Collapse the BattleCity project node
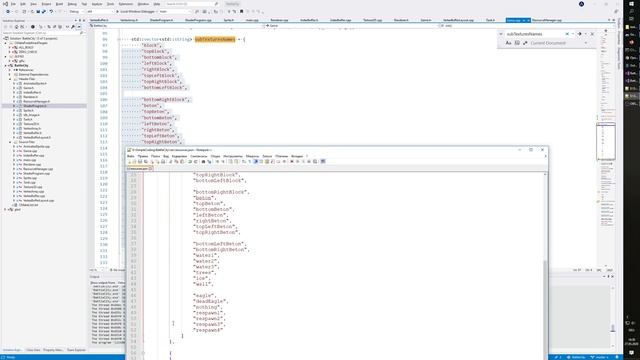Image resolution: width=640 pixels, height=360 pixels. [6, 65]
